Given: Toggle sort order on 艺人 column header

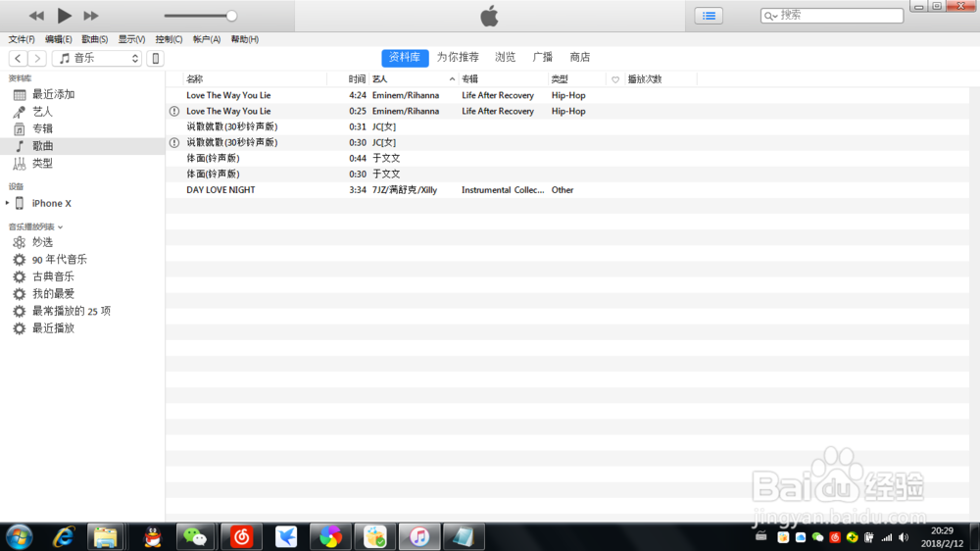Looking at the screenshot, I should coord(414,79).
